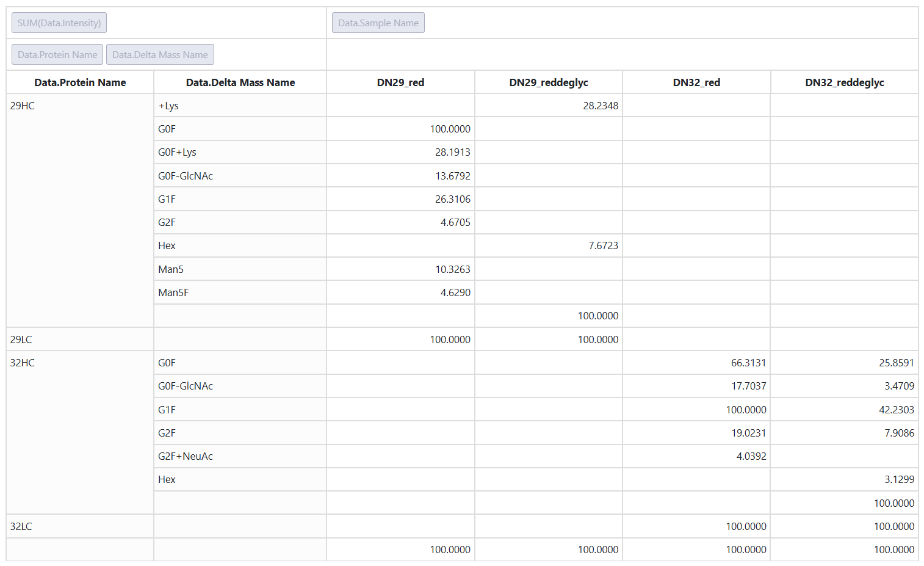924x566 pixels.
Task: Click the SUM(Data.Intensity) field chip
Action: (x=59, y=23)
